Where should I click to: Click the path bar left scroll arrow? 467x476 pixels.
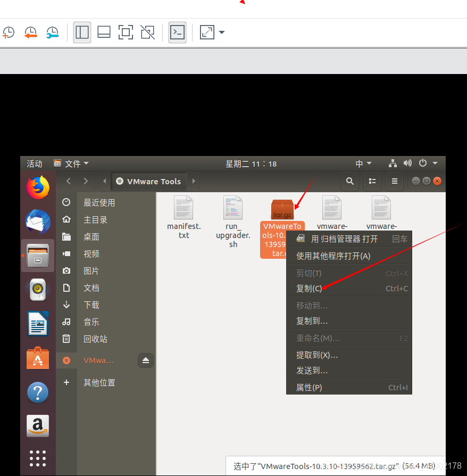(105, 181)
